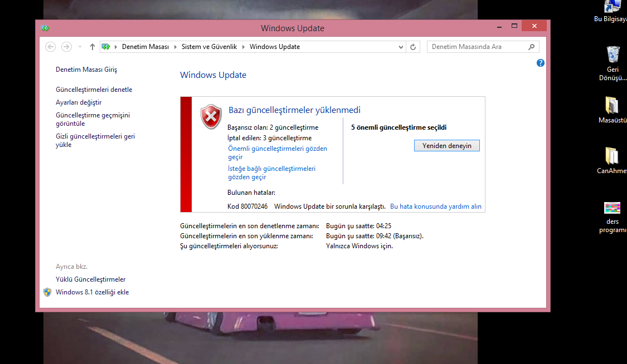Open the address bar dropdown chevron

[x=401, y=47]
